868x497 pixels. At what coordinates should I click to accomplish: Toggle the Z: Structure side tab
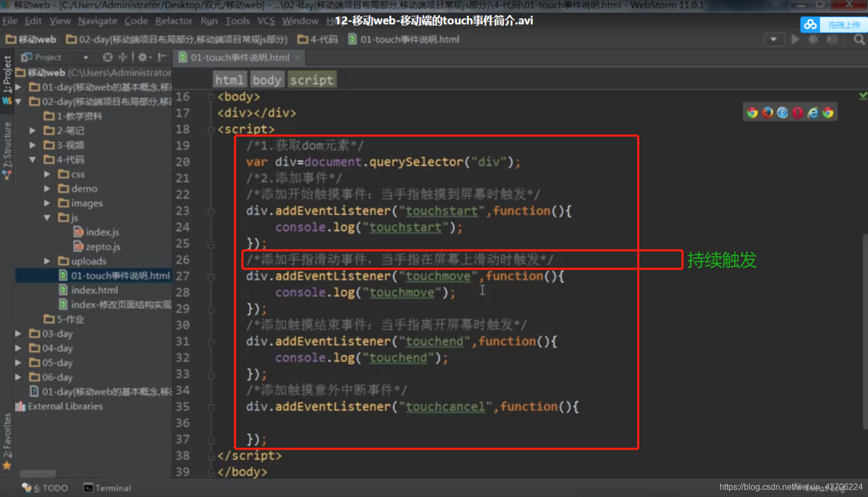pyautogui.click(x=7, y=145)
